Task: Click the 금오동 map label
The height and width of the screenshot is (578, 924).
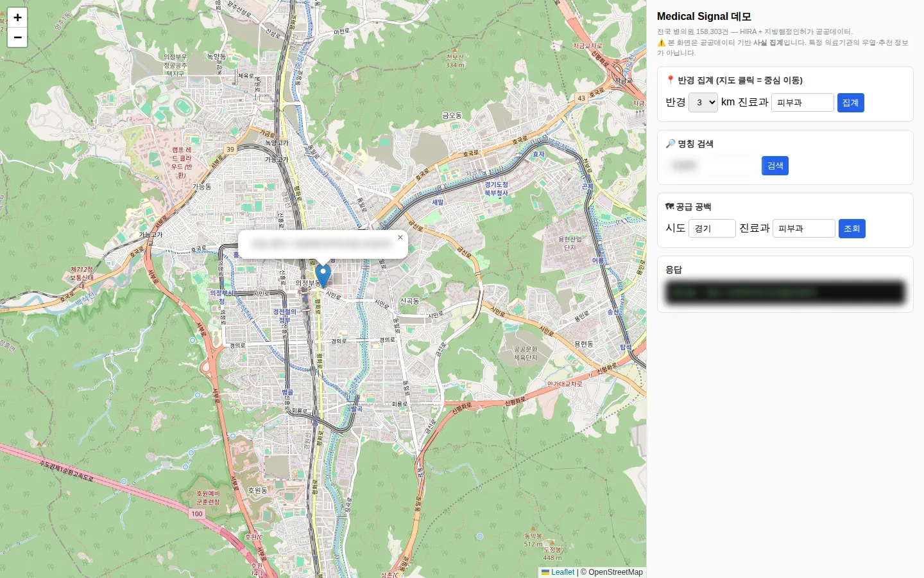Action: 452,116
